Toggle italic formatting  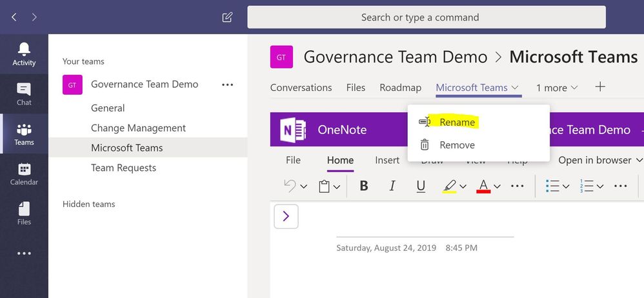[392, 186]
